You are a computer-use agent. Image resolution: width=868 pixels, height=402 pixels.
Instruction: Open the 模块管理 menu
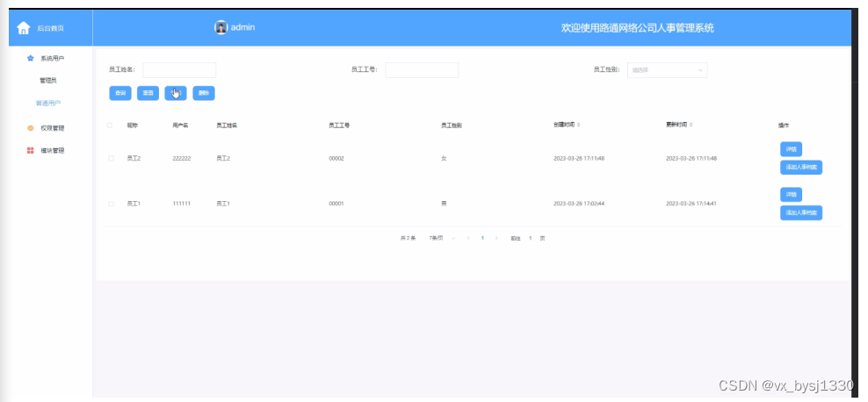click(50, 150)
